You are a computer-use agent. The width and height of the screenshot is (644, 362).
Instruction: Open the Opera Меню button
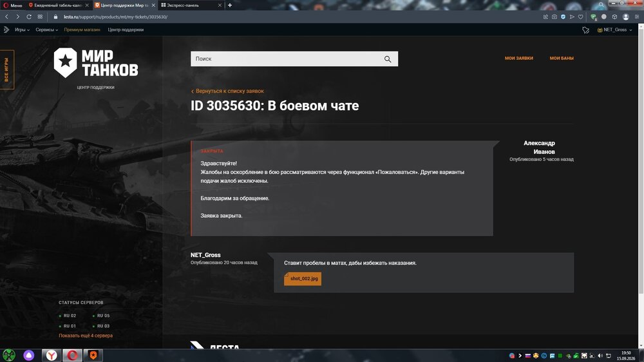click(13, 5)
